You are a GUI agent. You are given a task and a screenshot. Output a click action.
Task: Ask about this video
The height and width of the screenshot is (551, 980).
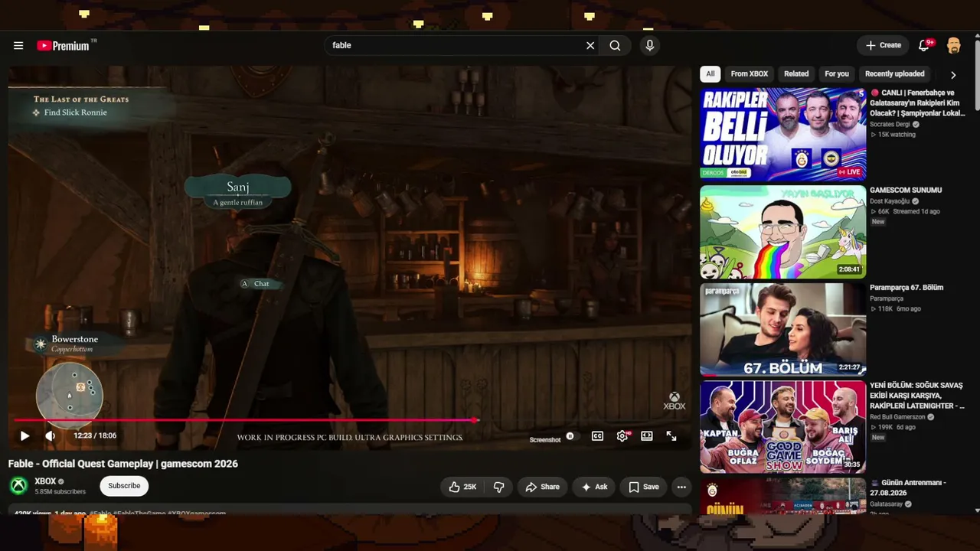pyautogui.click(x=594, y=487)
